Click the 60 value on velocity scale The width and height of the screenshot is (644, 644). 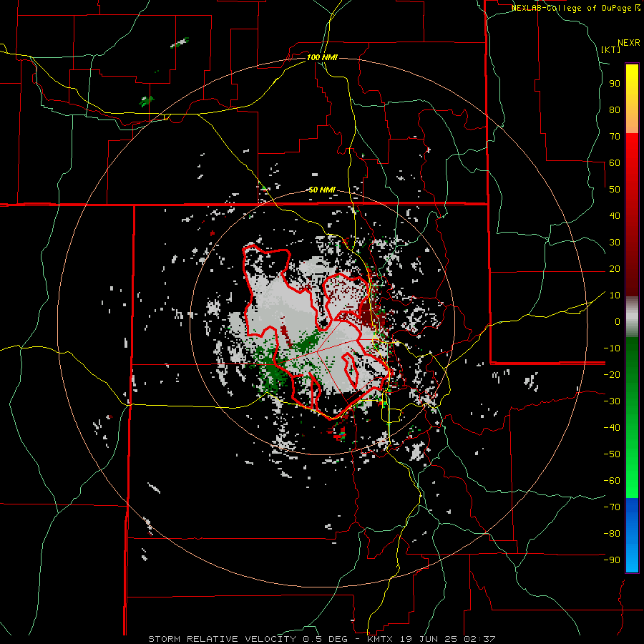[x=615, y=162]
